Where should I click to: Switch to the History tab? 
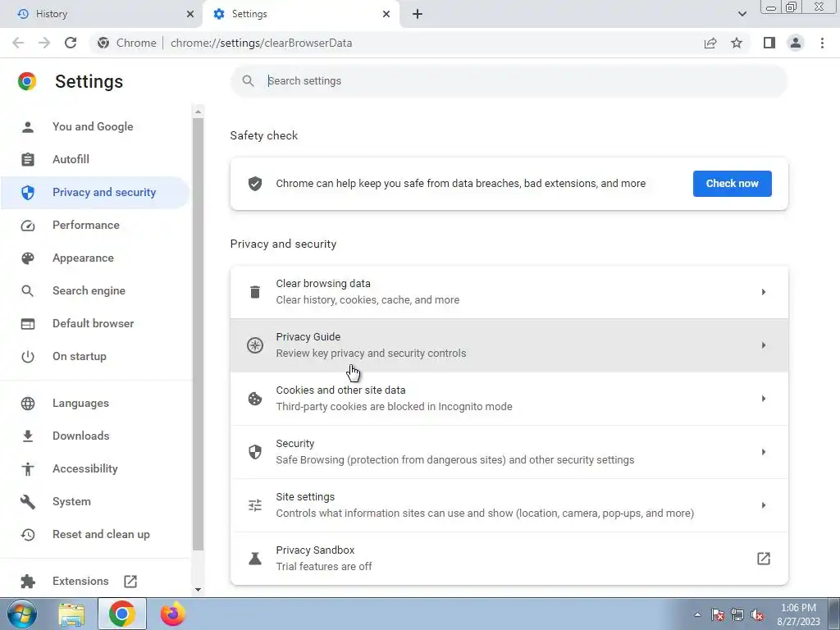[101, 14]
